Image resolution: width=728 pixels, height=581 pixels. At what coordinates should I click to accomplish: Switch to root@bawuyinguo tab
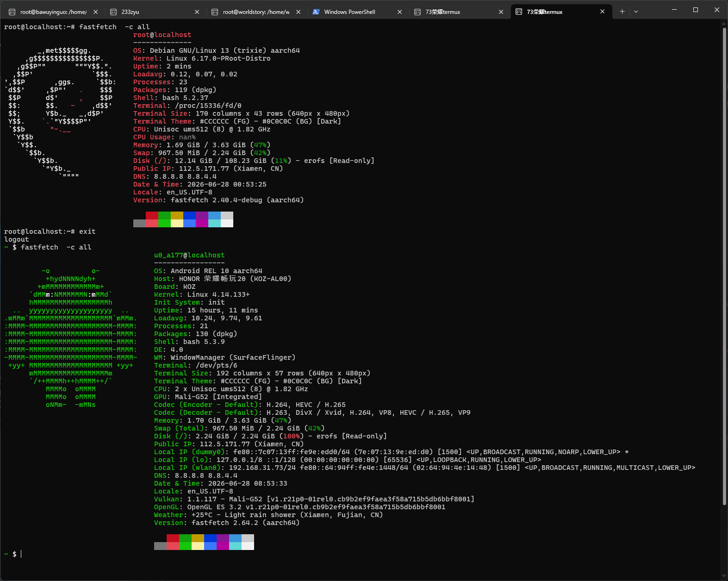click(x=53, y=12)
